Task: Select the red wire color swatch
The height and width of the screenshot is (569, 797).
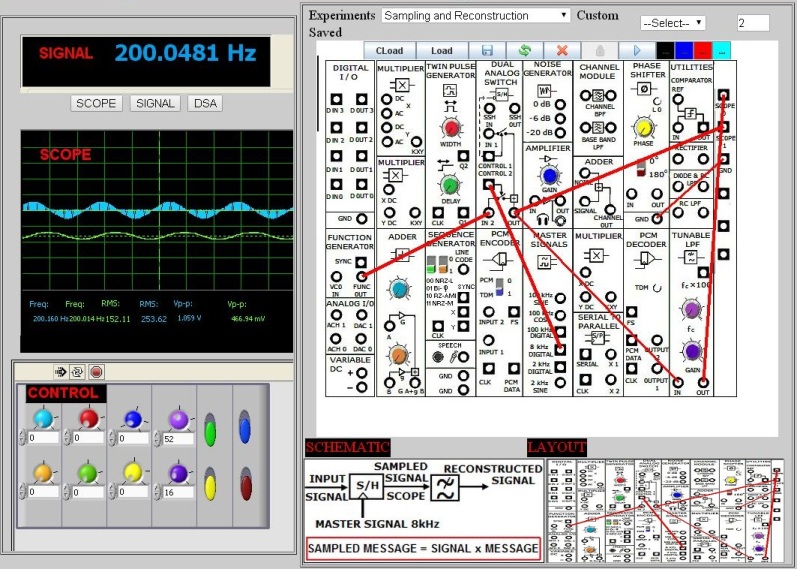Action: coord(703,50)
